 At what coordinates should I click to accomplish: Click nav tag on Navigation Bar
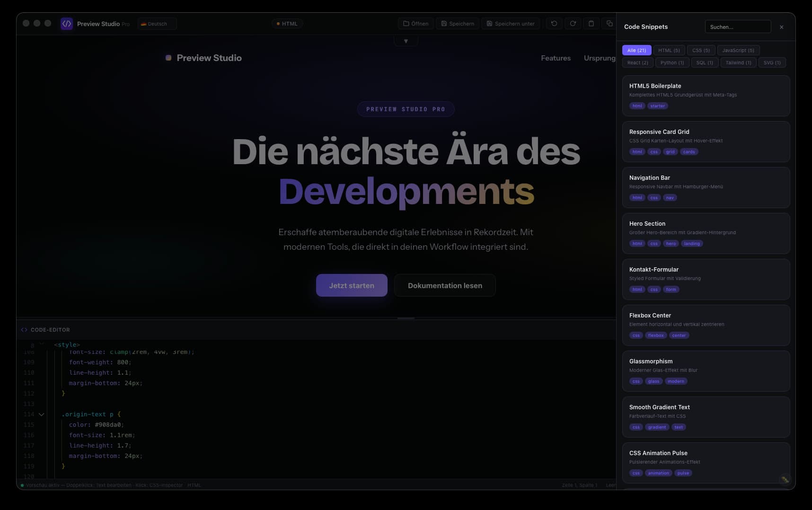(x=670, y=198)
